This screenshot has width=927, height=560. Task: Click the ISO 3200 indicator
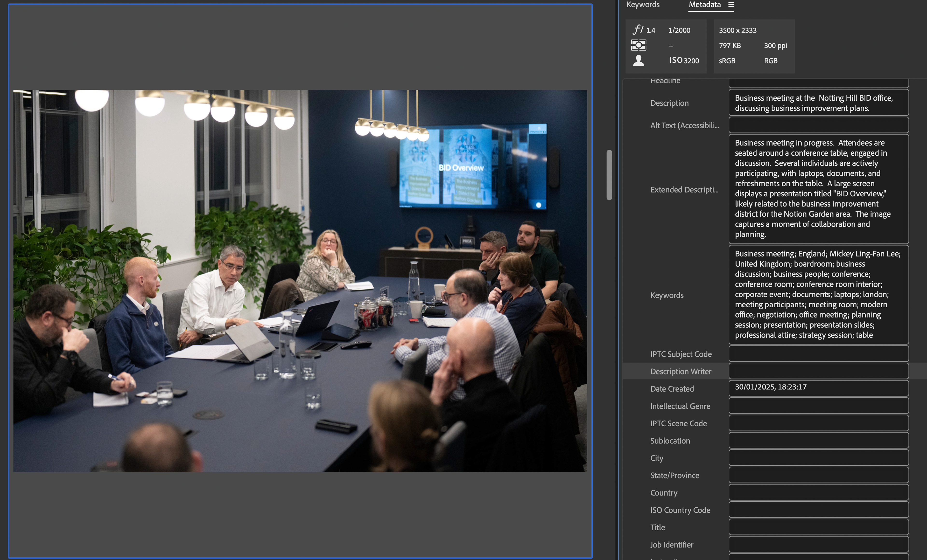[x=684, y=60]
